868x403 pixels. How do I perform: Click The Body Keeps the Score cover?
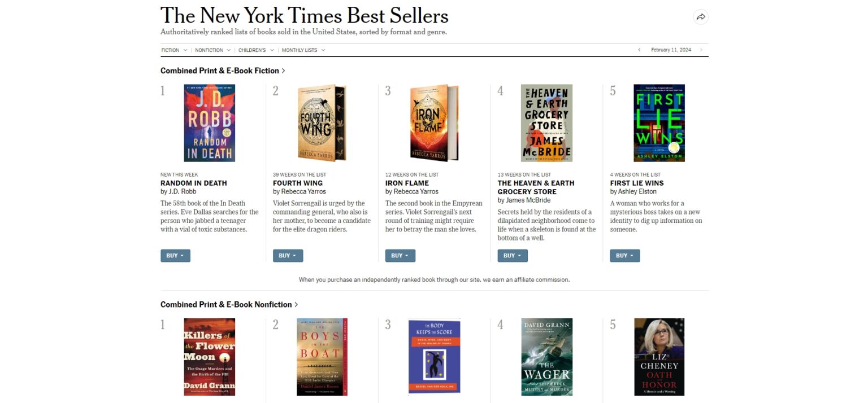434,357
